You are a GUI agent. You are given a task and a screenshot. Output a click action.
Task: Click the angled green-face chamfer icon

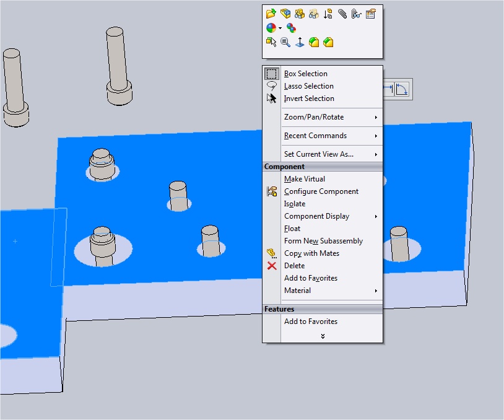pos(328,42)
